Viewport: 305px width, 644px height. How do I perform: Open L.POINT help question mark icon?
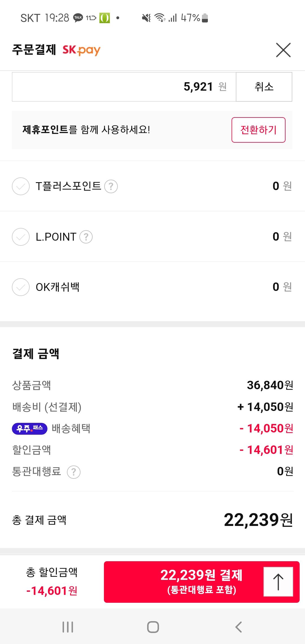[x=86, y=237]
